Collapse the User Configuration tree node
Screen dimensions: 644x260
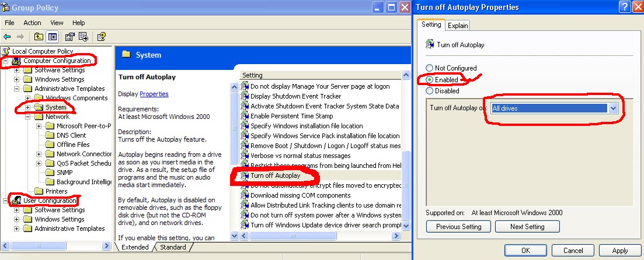pyautogui.click(x=6, y=201)
